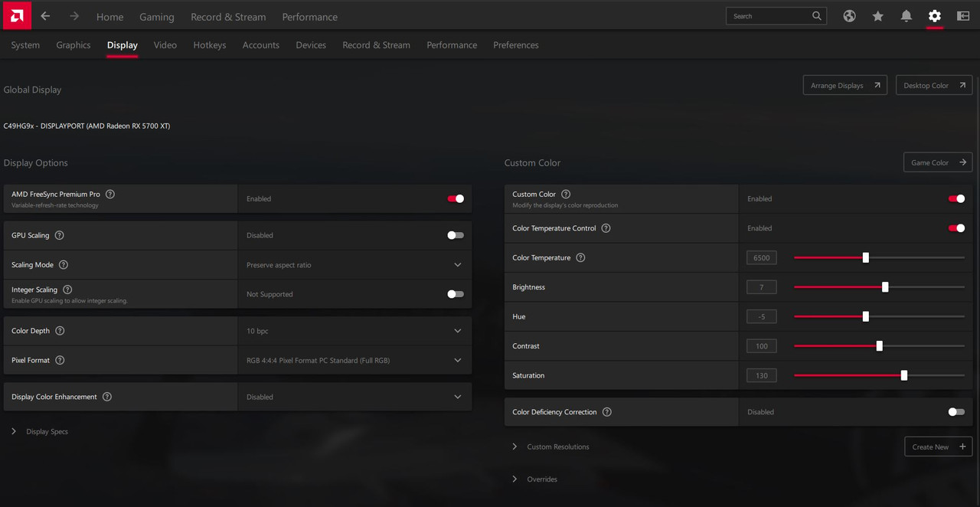Switch to Video tab
The height and width of the screenshot is (507, 980).
[165, 45]
